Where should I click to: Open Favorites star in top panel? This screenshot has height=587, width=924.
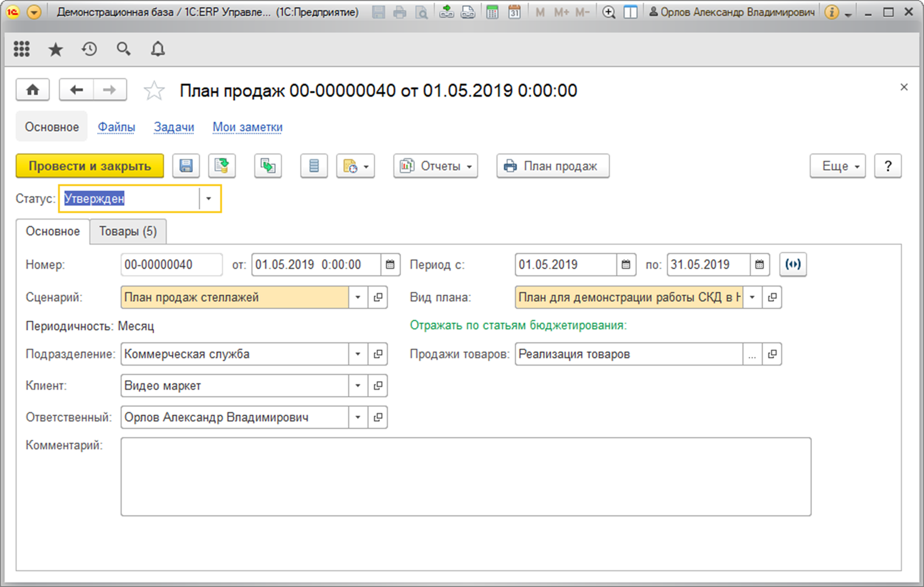point(56,49)
